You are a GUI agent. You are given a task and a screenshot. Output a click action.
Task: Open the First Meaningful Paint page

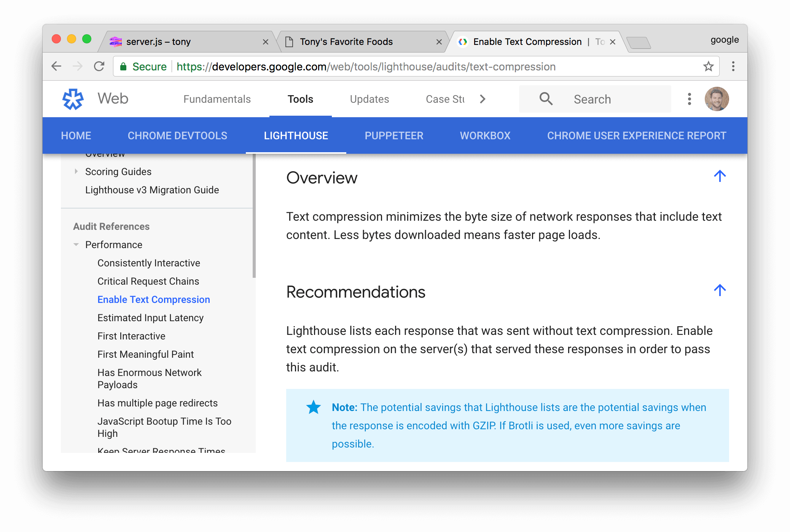click(x=145, y=354)
